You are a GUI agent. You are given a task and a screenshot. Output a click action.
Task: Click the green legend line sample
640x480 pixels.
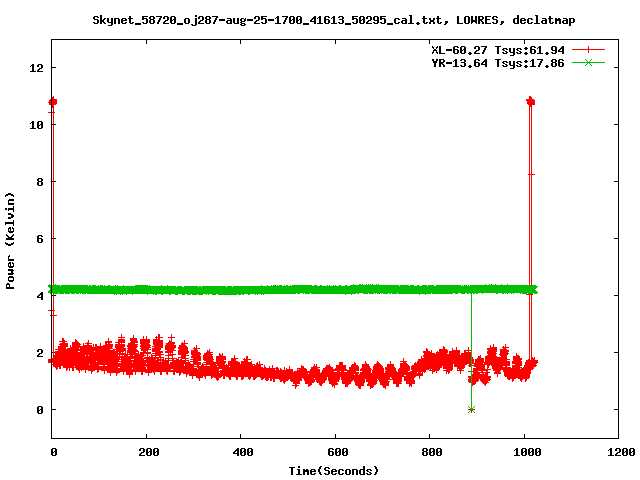pos(588,63)
